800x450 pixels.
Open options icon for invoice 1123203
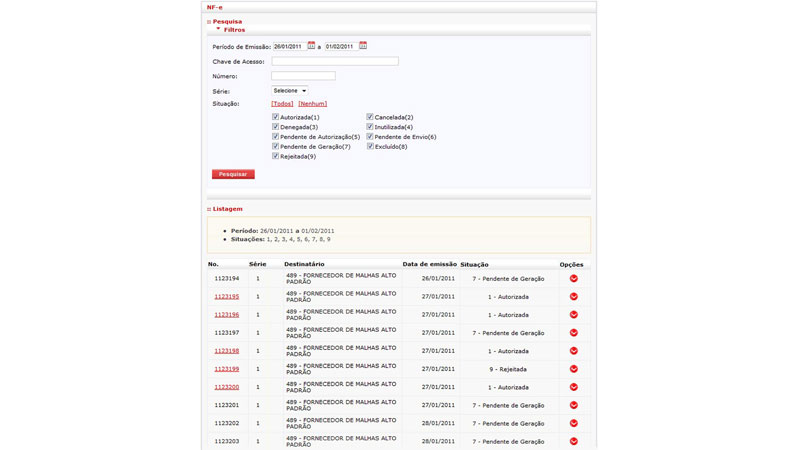tap(573, 441)
